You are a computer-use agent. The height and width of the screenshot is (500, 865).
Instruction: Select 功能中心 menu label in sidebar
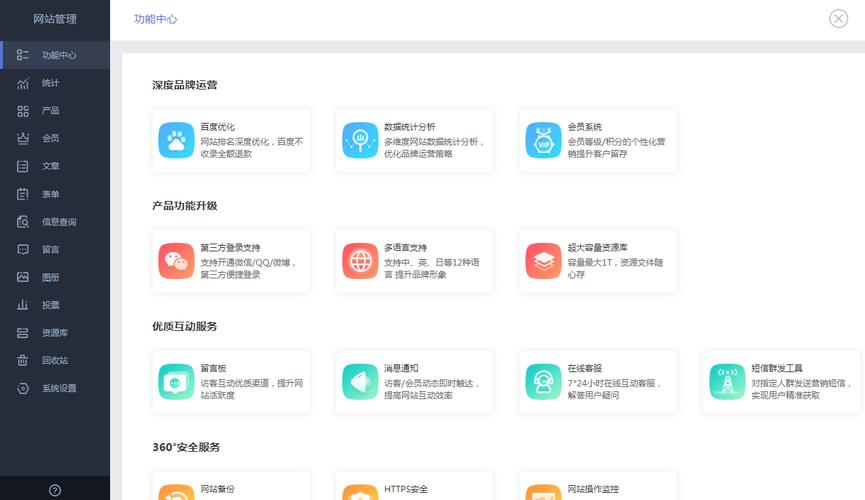pos(59,55)
